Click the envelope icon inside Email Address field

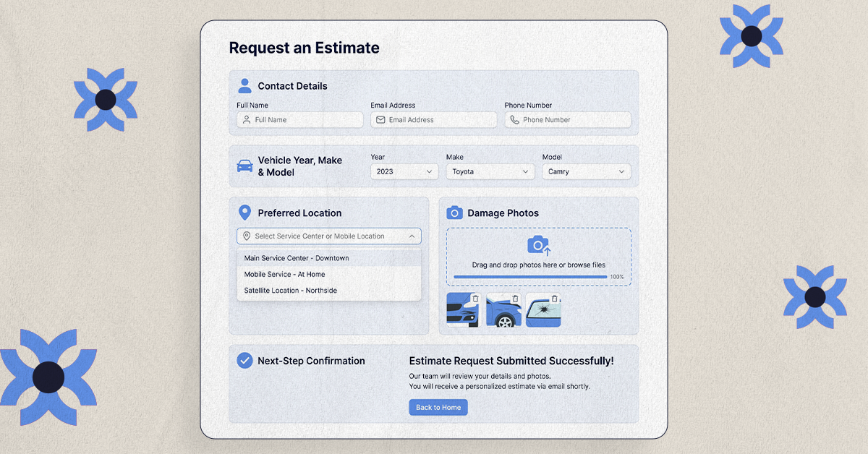click(x=380, y=120)
